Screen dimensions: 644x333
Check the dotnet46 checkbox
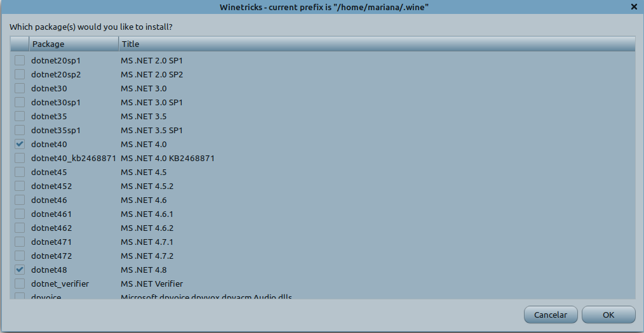tap(20, 200)
